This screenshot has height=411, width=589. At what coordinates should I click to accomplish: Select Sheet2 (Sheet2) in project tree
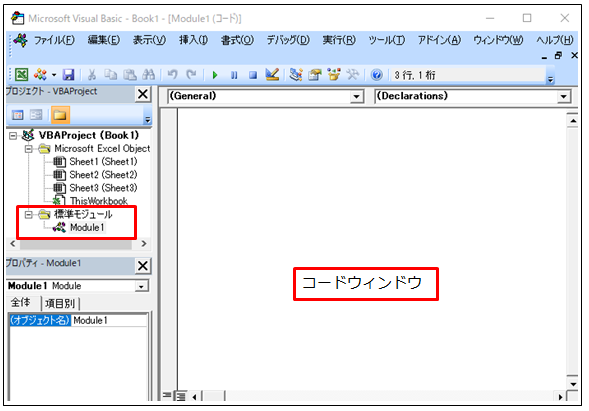tap(103, 175)
